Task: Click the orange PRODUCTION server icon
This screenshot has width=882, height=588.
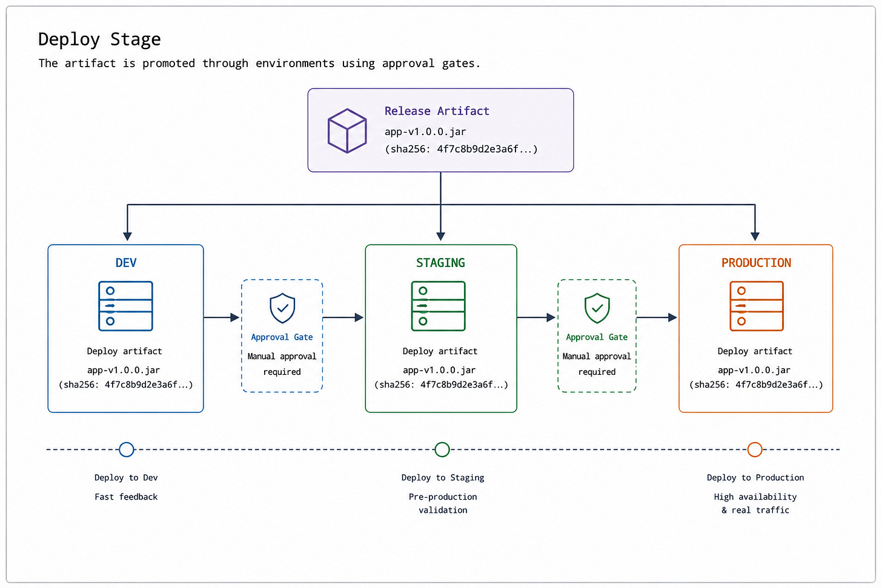Action: (757, 306)
